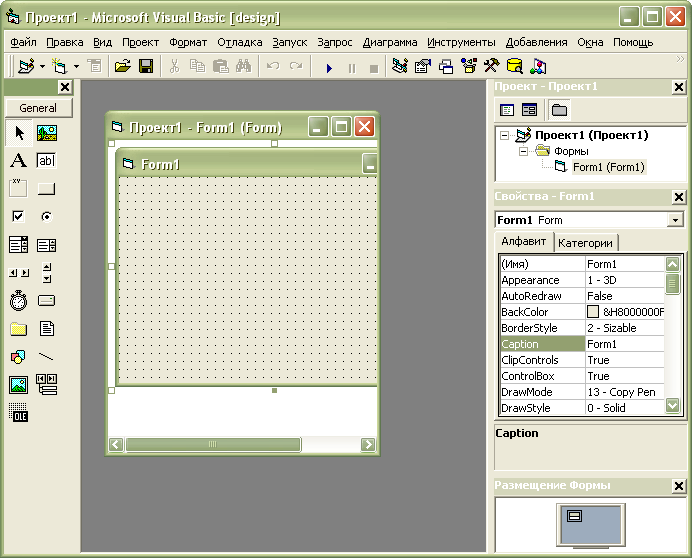Select the horizontal scrollbar control tool
Screen dimensions: 692x558
pos(19,273)
